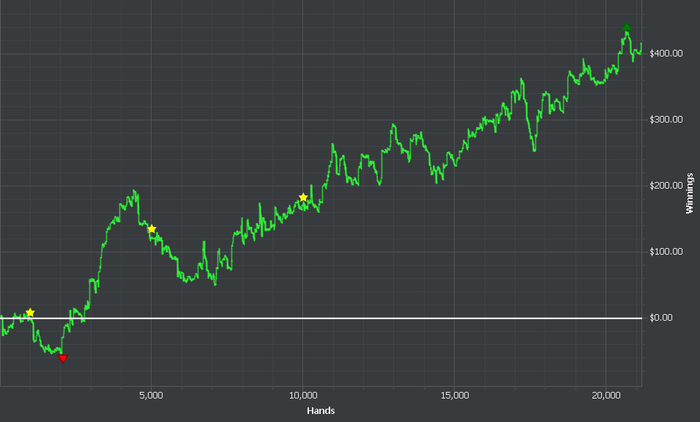Click the $100.00 axis label
This screenshot has width=700, height=422.
(x=666, y=252)
